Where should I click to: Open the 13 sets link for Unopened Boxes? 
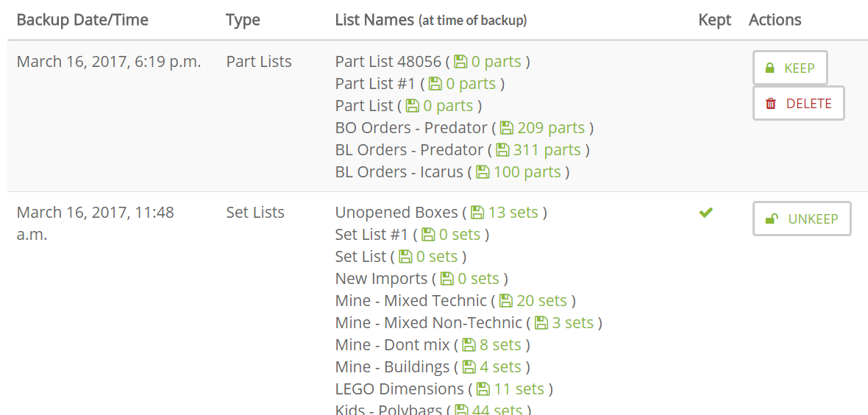(513, 212)
